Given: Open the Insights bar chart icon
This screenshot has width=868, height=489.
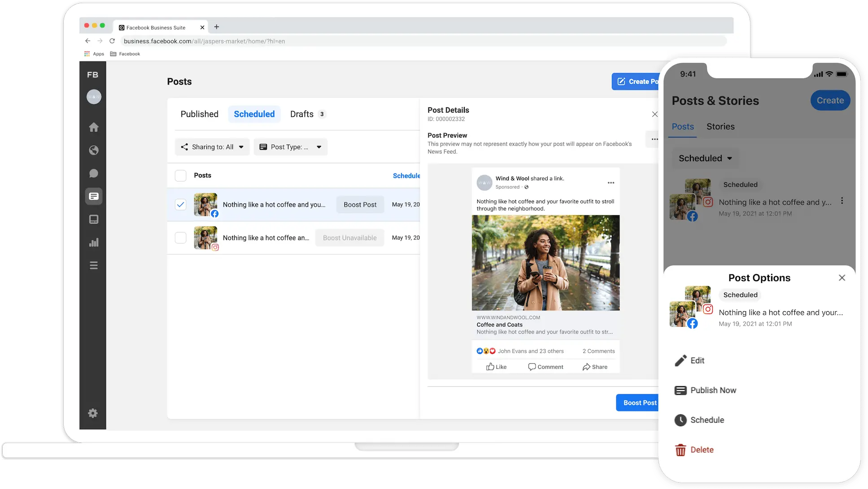Looking at the screenshot, I should tap(93, 242).
